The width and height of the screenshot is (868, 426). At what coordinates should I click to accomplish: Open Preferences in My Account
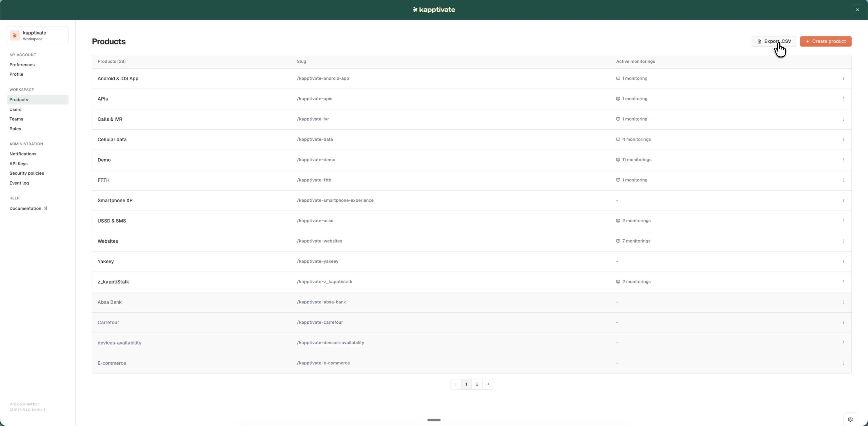[x=22, y=65]
